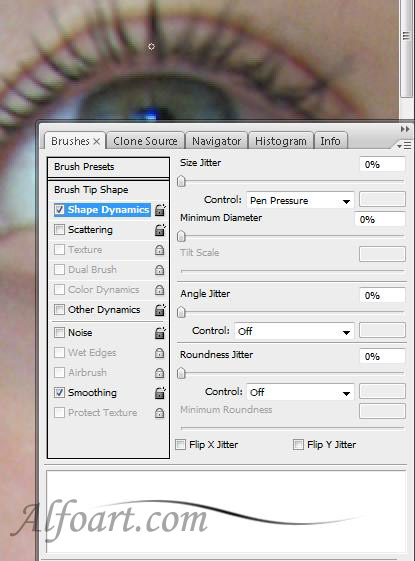Close the Brushes tab with X

point(97,142)
